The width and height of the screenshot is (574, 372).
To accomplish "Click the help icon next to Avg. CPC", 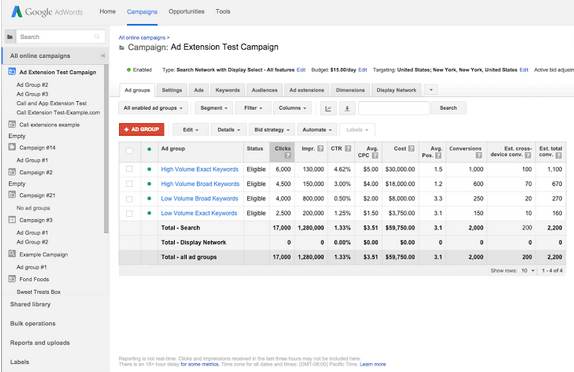I will pyautogui.click(x=375, y=156).
